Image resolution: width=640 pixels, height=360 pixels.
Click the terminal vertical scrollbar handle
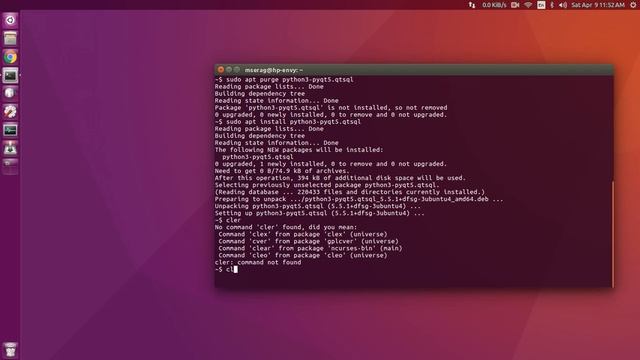[612, 234]
